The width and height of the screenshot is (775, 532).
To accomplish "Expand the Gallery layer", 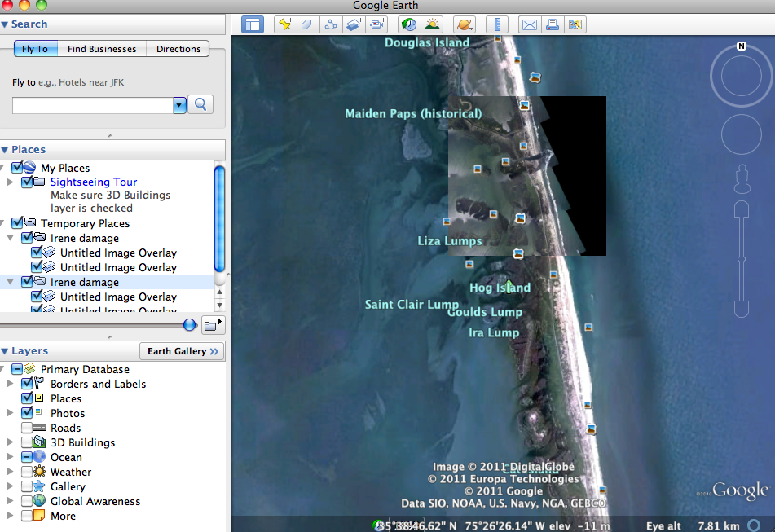I will click(11, 486).
